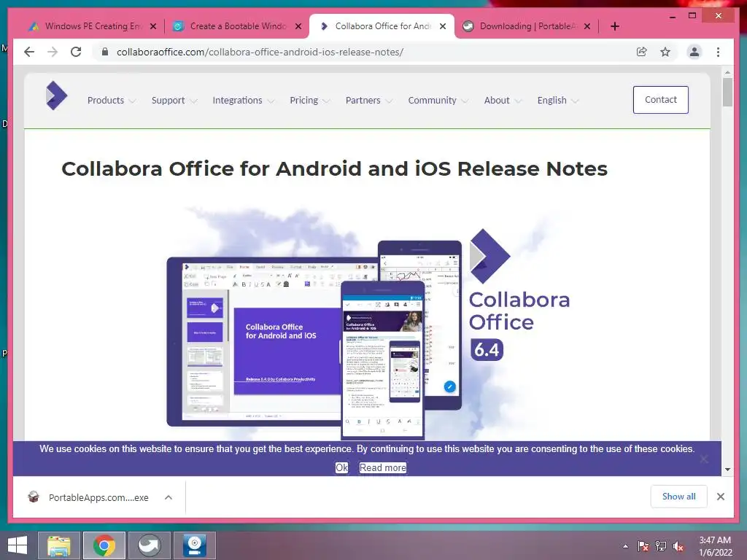Expand the Partners menu
The width and height of the screenshot is (747, 560).
point(368,101)
